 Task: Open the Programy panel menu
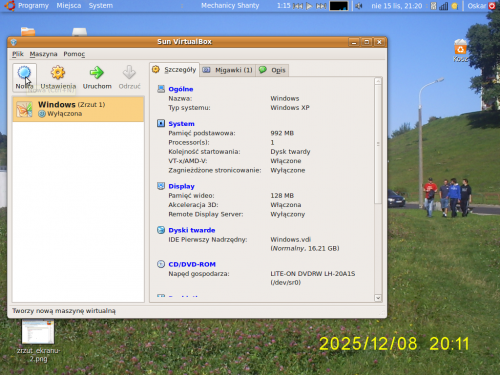(x=33, y=5)
